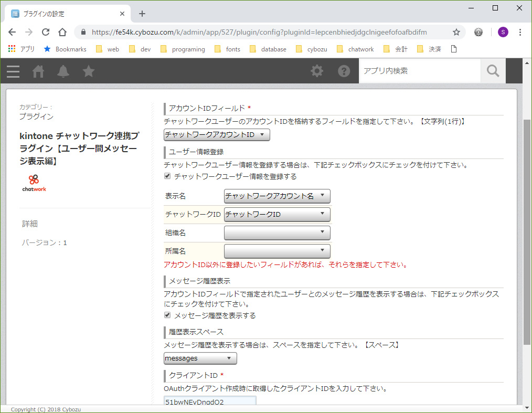
Task: Open programing bookmarks folder
Action: click(x=183, y=49)
